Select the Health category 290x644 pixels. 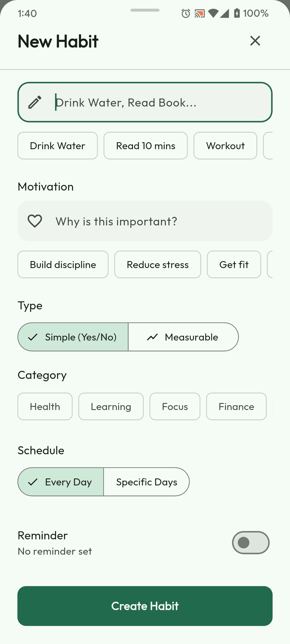[45, 406]
